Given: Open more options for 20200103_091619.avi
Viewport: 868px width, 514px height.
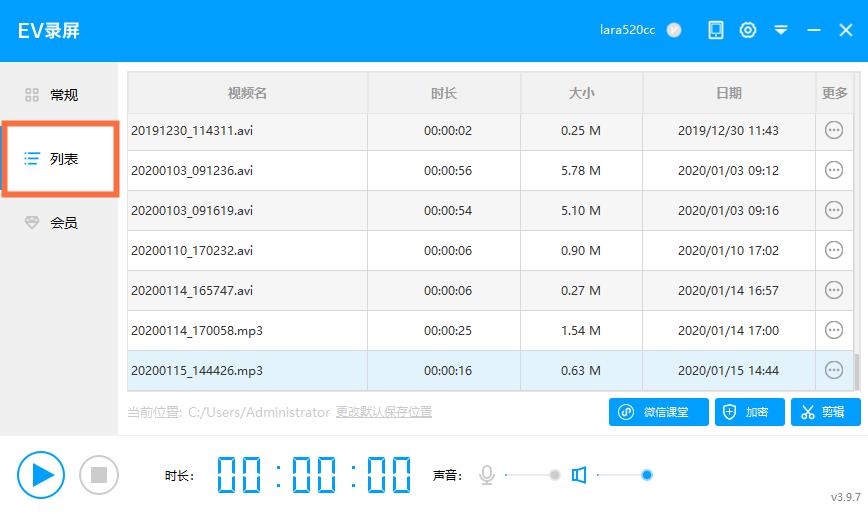Looking at the screenshot, I should click(833, 210).
